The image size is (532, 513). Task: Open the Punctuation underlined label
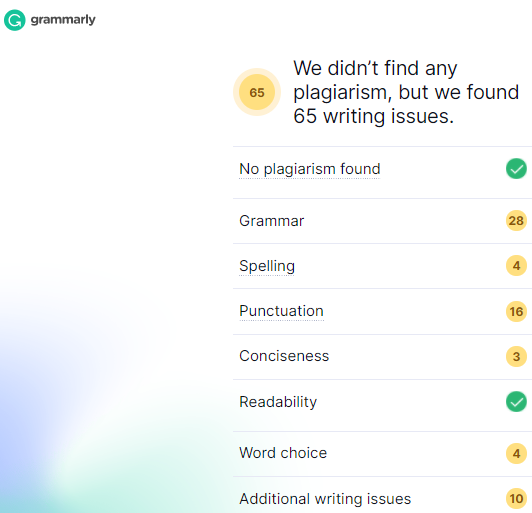[x=281, y=311]
